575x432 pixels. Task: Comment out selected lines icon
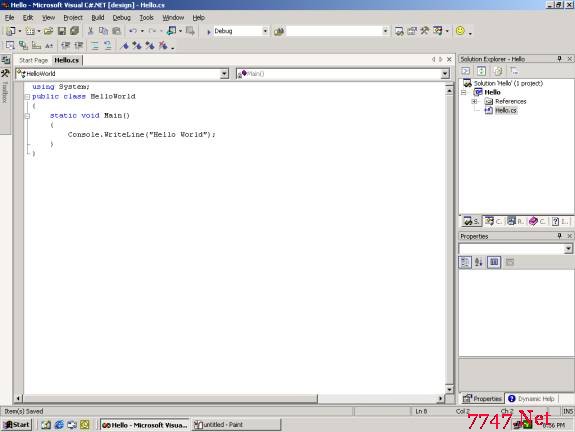tap(95, 45)
